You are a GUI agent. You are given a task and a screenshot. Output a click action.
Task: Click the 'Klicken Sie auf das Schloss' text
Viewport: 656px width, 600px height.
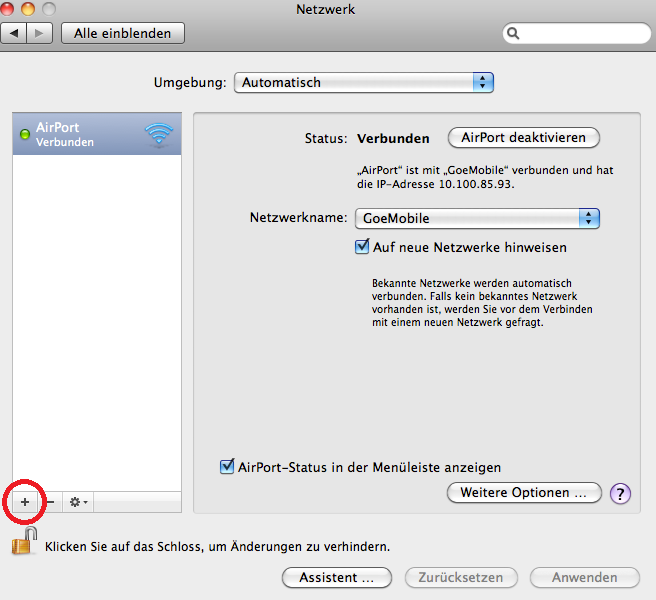tap(218, 546)
